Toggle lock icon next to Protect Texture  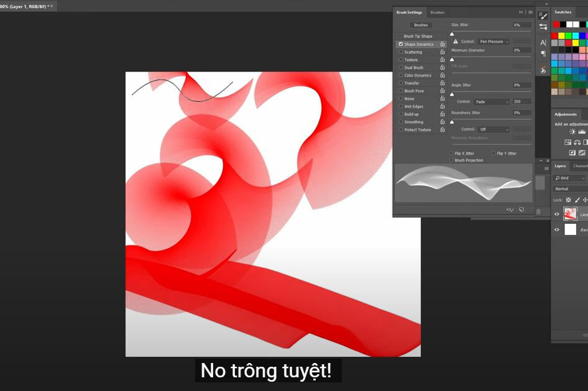pyautogui.click(x=443, y=130)
